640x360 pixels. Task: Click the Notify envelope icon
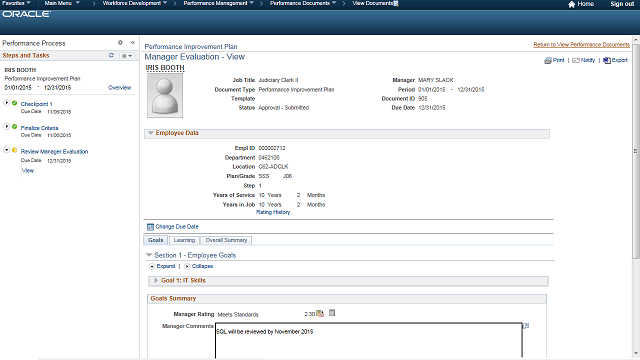click(x=576, y=60)
